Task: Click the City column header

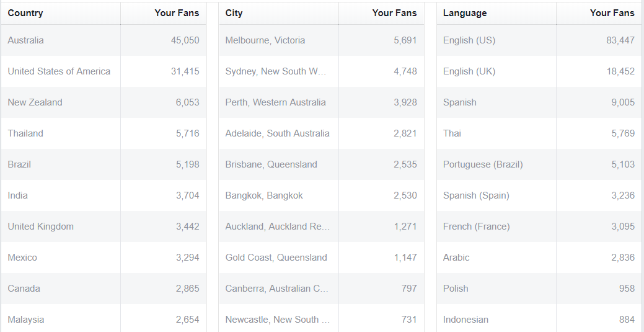Action: click(x=278, y=13)
